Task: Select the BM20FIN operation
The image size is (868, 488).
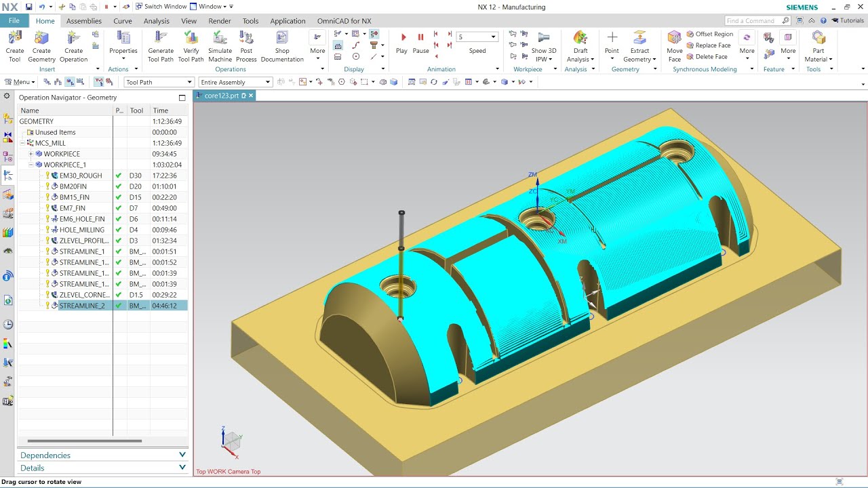Action: tap(73, 186)
